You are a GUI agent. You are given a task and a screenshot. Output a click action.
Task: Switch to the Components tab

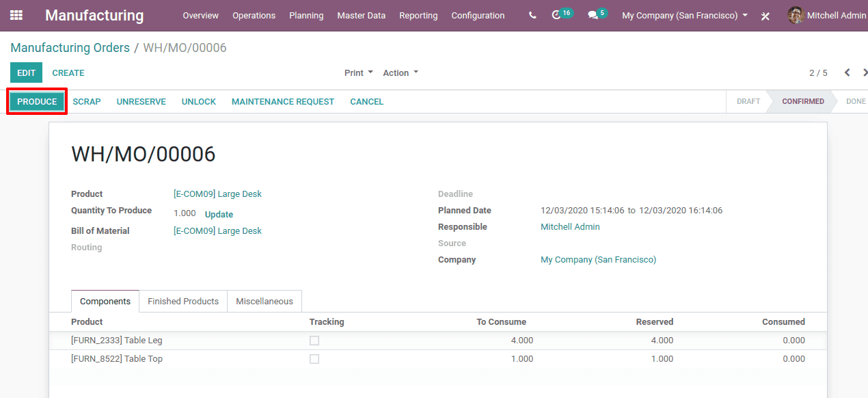[x=105, y=301]
